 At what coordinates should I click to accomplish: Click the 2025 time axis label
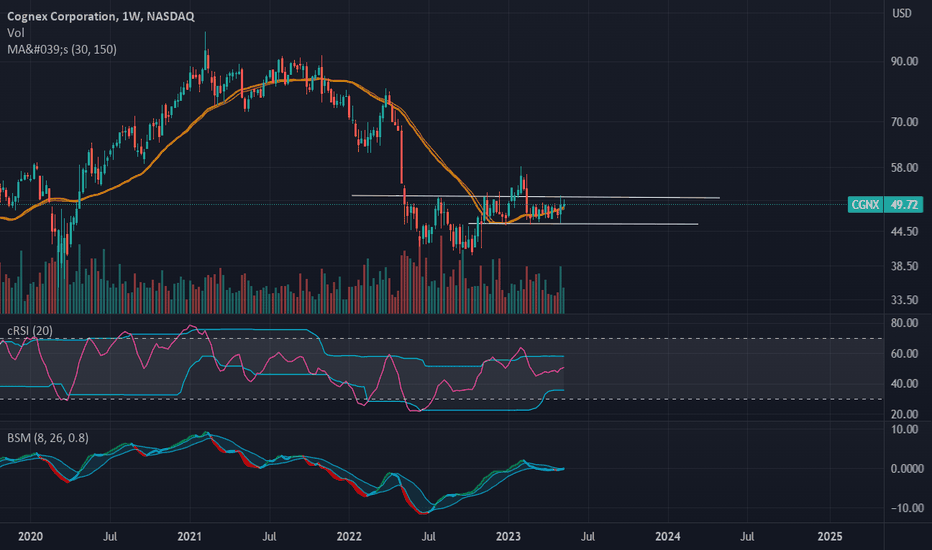click(830, 536)
